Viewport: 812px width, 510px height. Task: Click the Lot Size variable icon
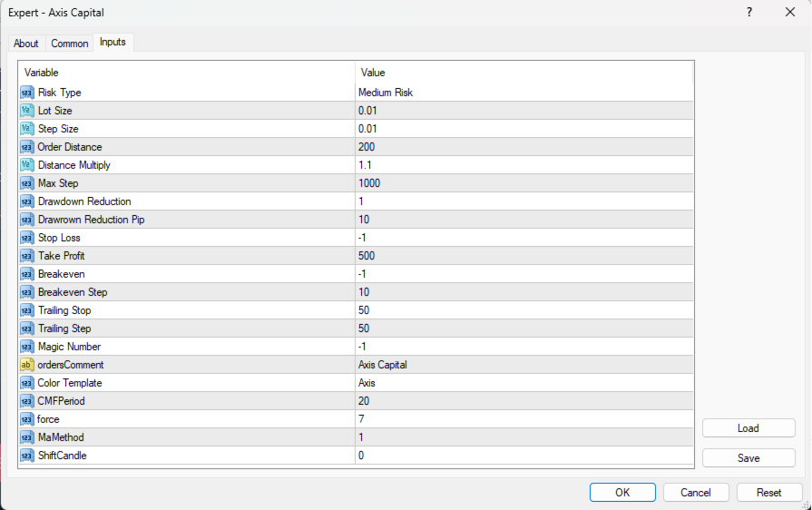pyautogui.click(x=27, y=111)
